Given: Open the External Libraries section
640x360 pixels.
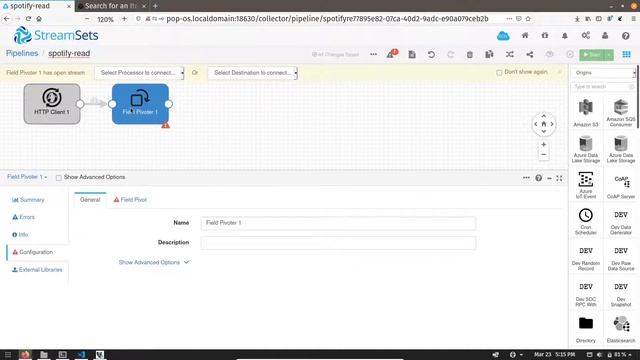Looking at the screenshot, I should tap(37, 270).
